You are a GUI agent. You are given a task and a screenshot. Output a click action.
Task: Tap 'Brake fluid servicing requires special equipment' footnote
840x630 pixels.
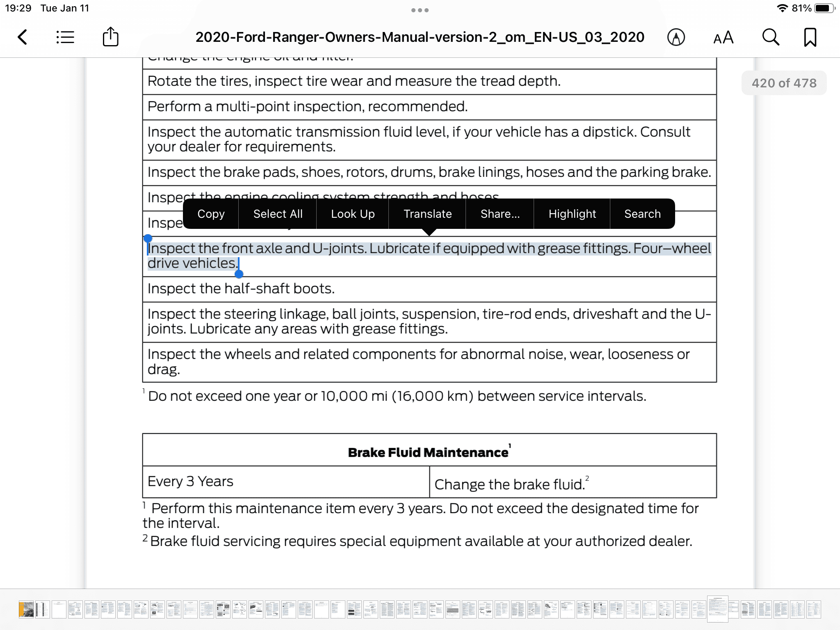tap(418, 541)
